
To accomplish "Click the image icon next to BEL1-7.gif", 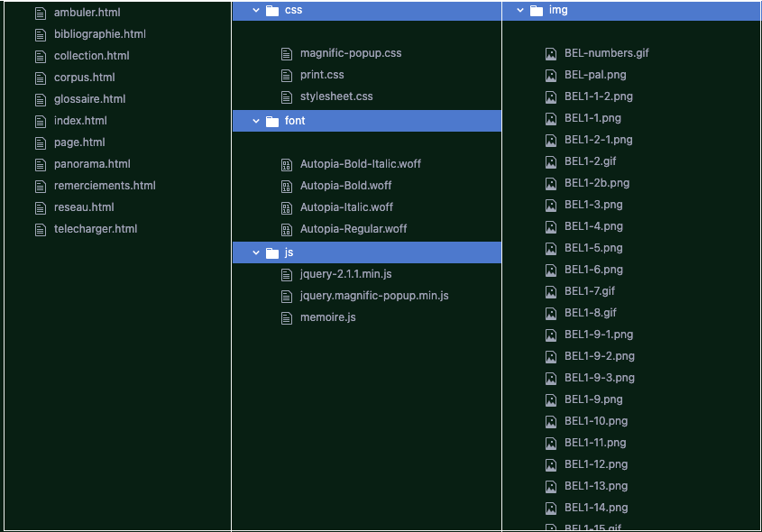I will tap(550, 291).
